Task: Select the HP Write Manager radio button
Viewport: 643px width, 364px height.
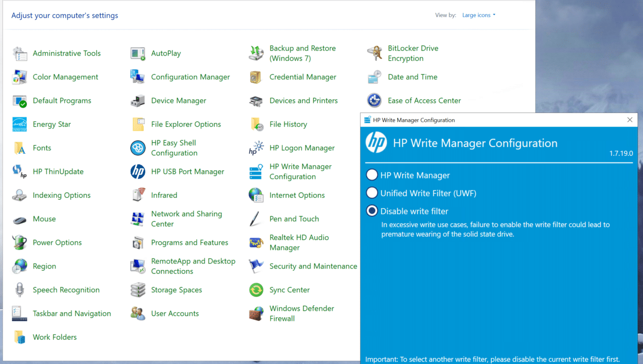Action: pyautogui.click(x=372, y=175)
